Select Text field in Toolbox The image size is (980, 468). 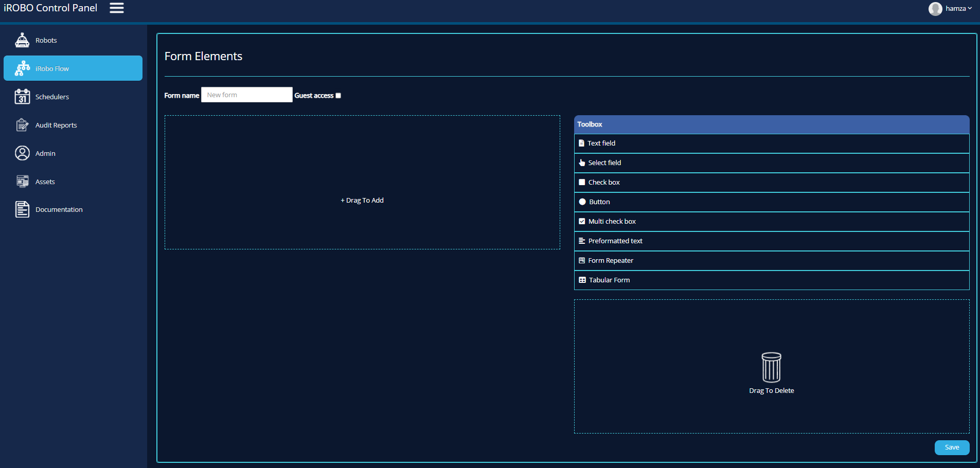point(601,143)
